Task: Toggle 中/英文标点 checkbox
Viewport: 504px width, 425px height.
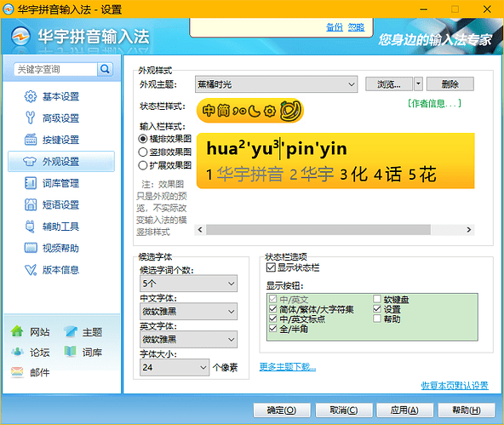Action: click(273, 319)
